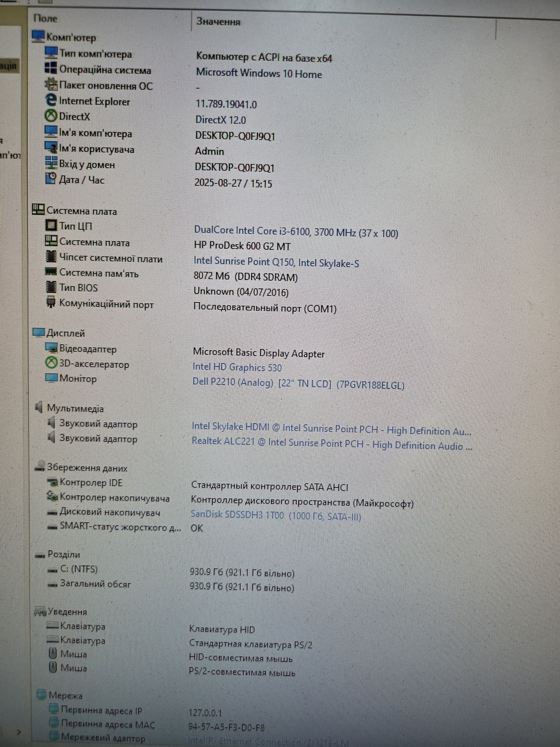
Task: Click the value Unknown (04/07/2016)
Action: pos(241,291)
